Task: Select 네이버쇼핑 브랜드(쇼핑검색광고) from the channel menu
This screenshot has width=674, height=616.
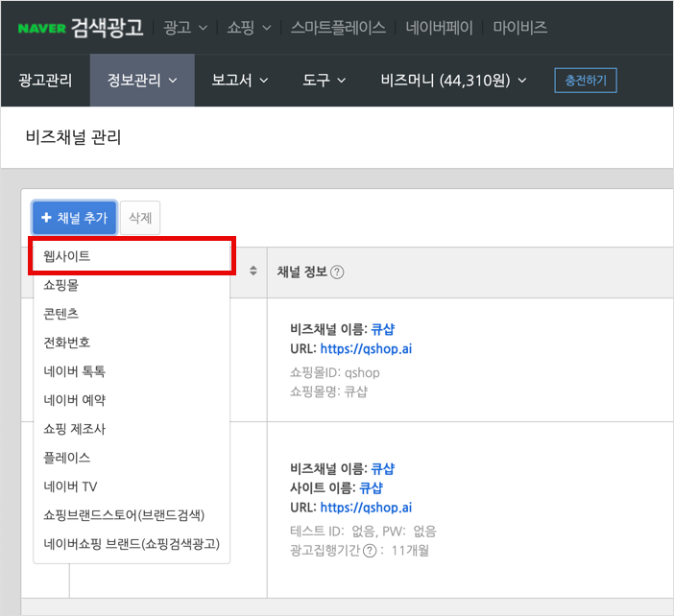Action: [132, 544]
